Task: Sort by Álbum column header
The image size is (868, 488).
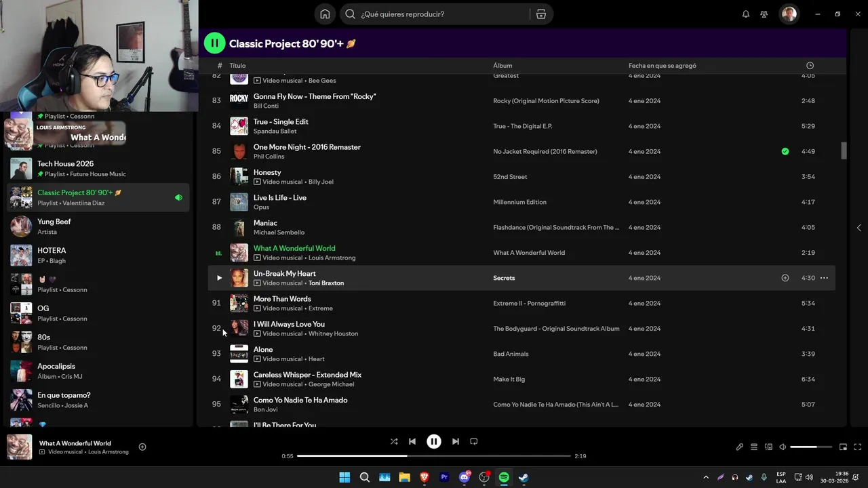Action: [x=502, y=66]
